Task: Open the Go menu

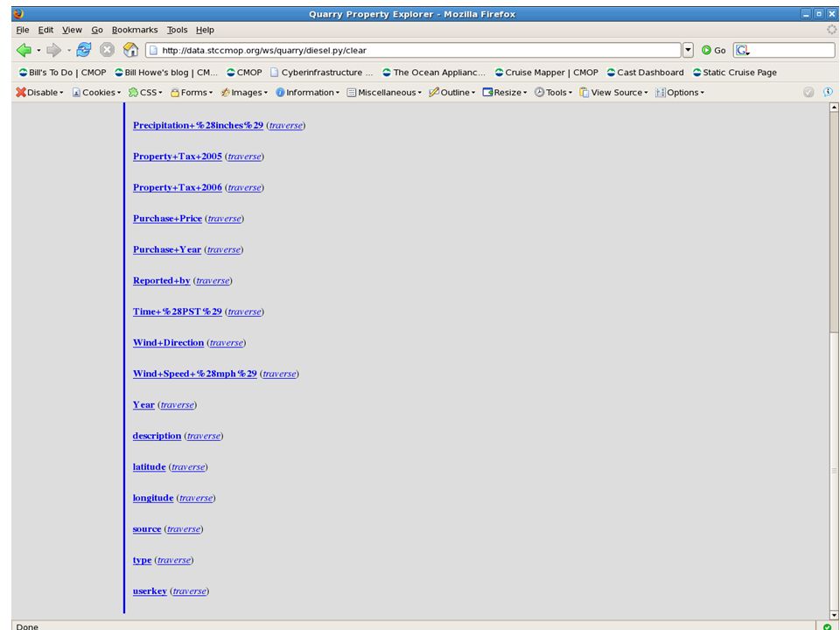Action: click(x=97, y=30)
